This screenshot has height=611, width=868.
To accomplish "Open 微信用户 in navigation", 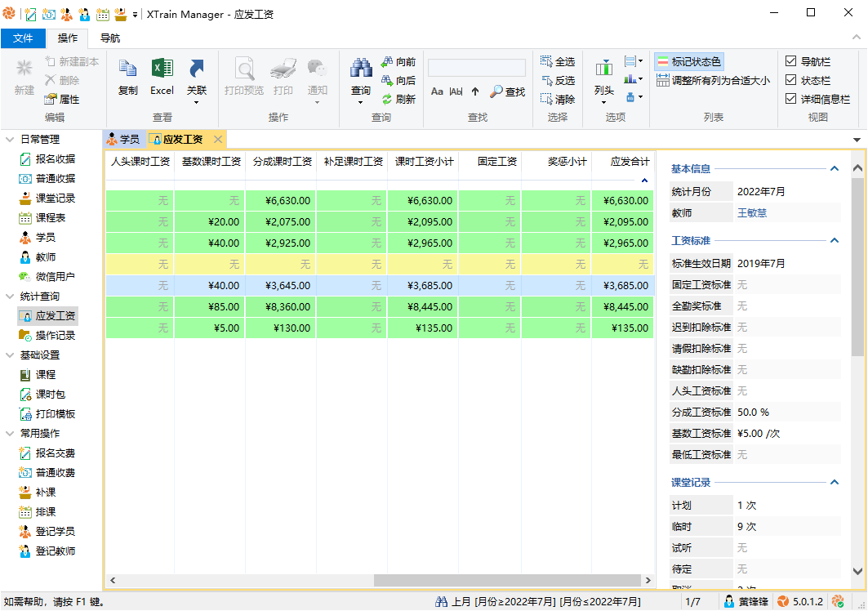I will (47, 276).
